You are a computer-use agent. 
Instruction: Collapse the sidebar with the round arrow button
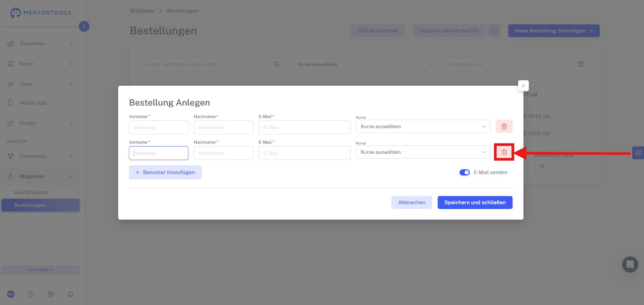(84, 26)
